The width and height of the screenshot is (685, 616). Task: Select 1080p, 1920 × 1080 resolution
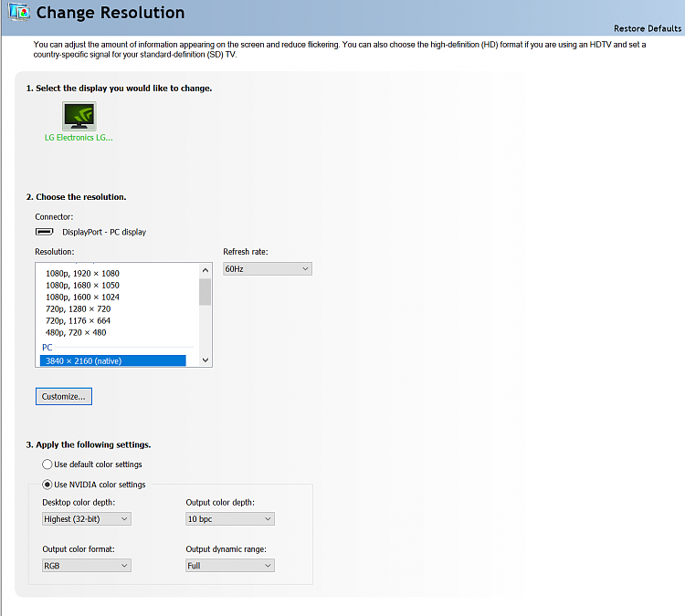click(82, 273)
